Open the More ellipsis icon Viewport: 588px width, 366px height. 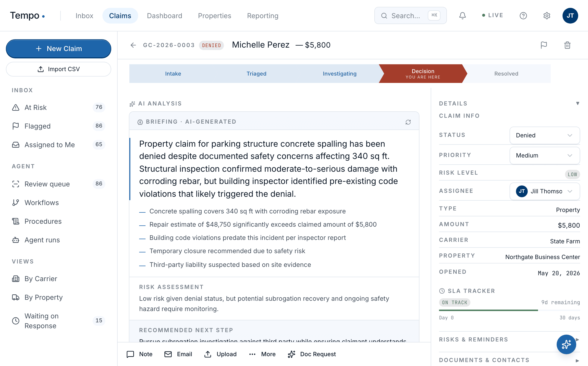coord(252,354)
